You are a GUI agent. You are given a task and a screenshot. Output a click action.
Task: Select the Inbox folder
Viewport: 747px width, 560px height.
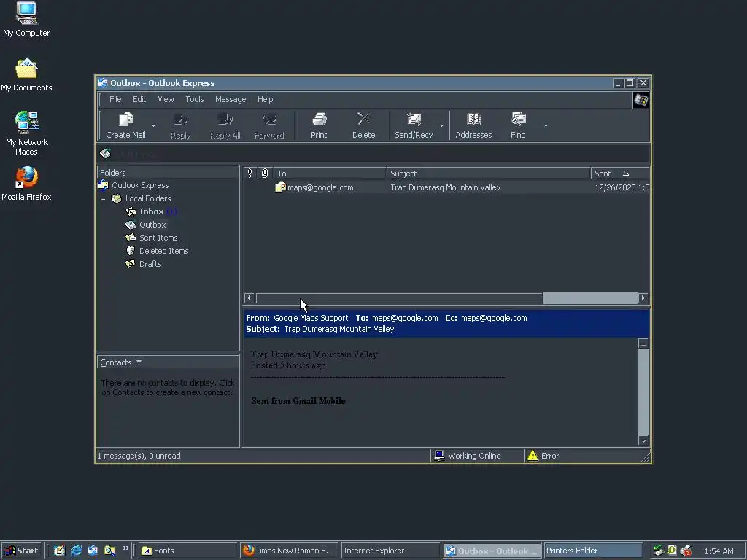click(x=151, y=211)
